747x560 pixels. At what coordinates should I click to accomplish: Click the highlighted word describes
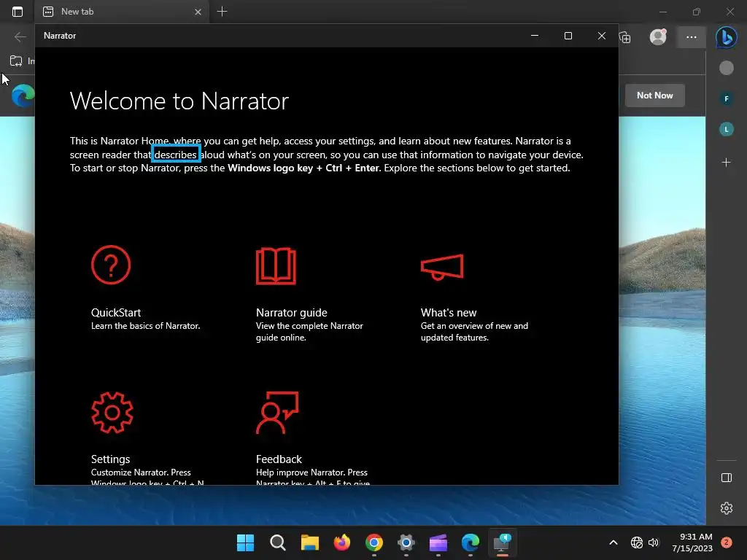click(x=175, y=155)
